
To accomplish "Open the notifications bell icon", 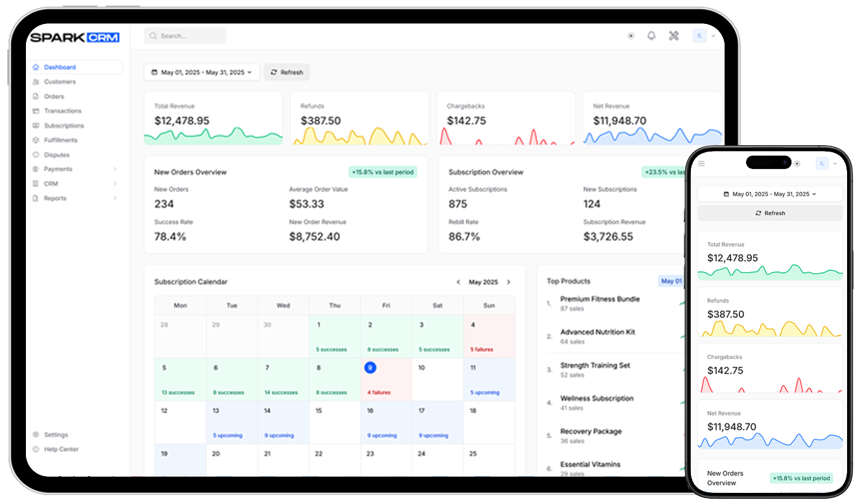I will (x=651, y=36).
